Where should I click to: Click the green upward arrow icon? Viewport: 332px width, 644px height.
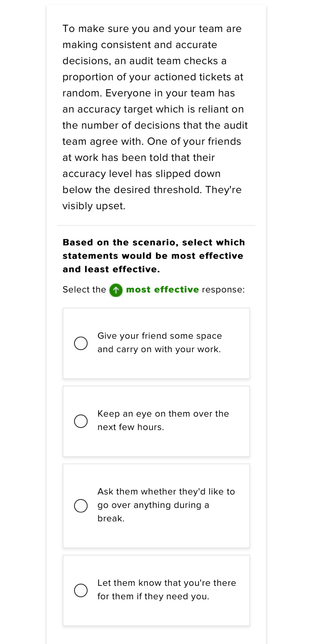pos(116,290)
